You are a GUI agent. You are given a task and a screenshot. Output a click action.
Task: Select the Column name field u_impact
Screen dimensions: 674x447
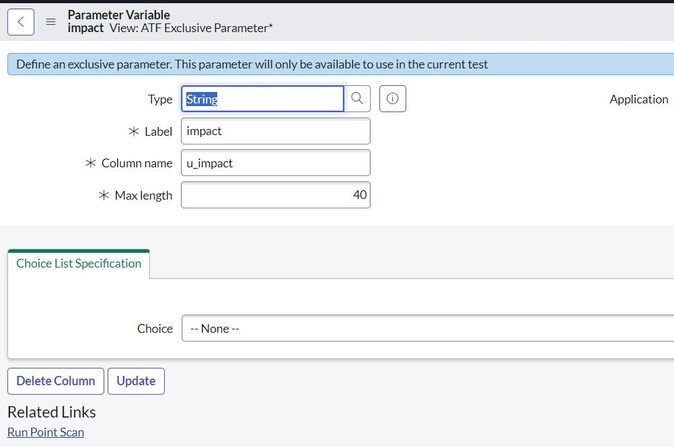(x=276, y=163)
